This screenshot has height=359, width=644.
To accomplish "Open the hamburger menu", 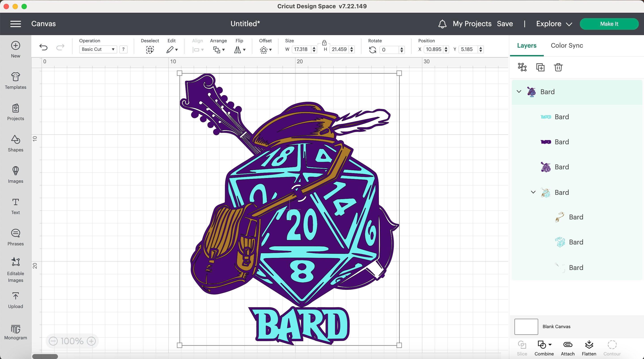I will click(x=15, y=23).
